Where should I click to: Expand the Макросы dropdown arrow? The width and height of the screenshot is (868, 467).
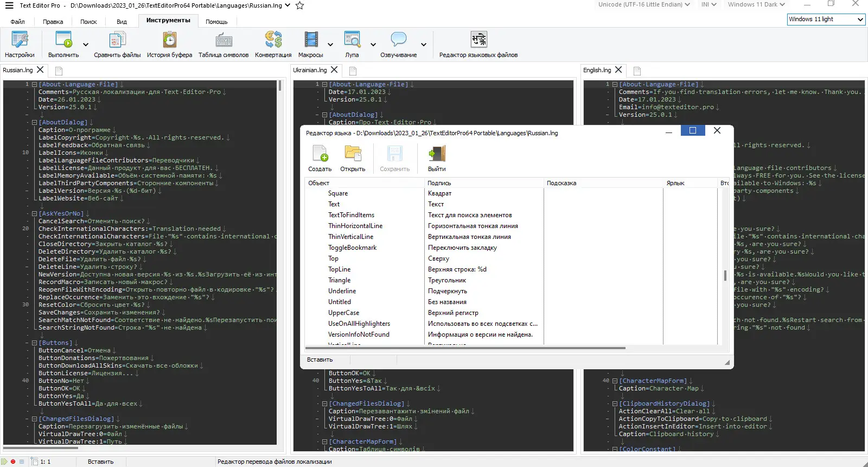330,45
